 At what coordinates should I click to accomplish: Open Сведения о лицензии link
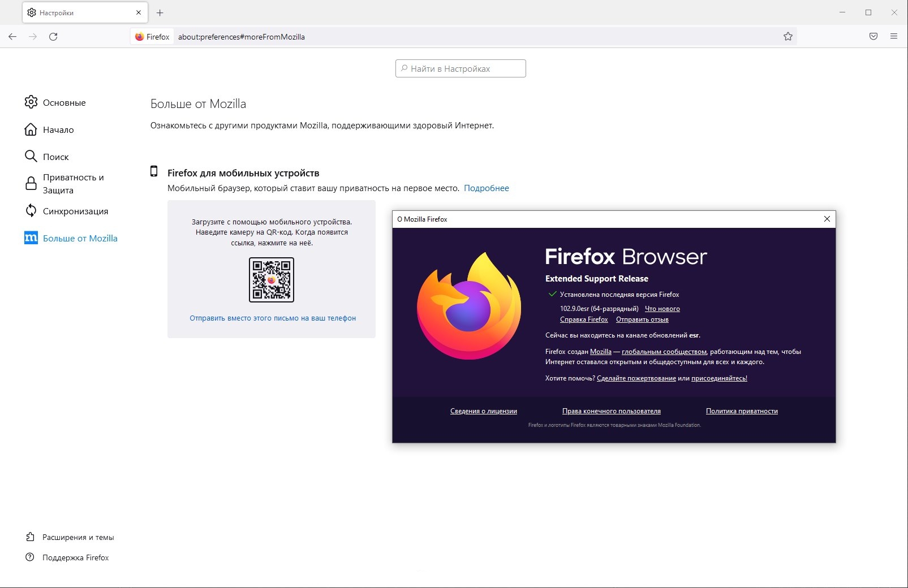tap(484, 411)
